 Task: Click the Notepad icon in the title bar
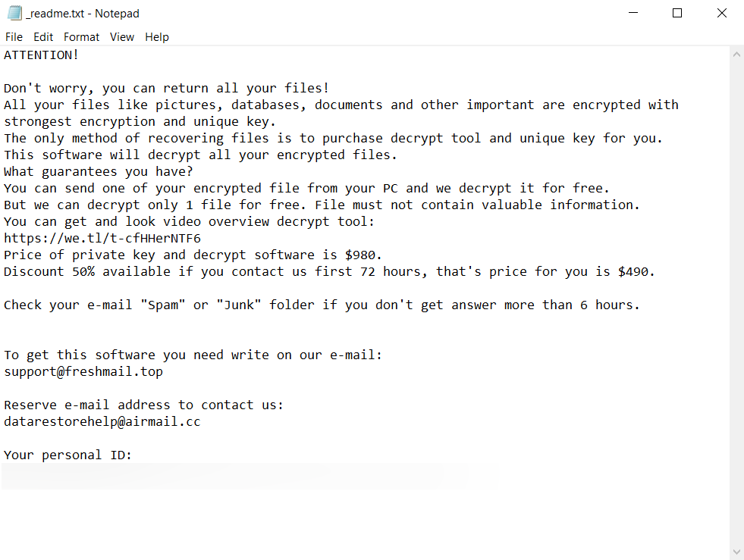tap(14, 13)
